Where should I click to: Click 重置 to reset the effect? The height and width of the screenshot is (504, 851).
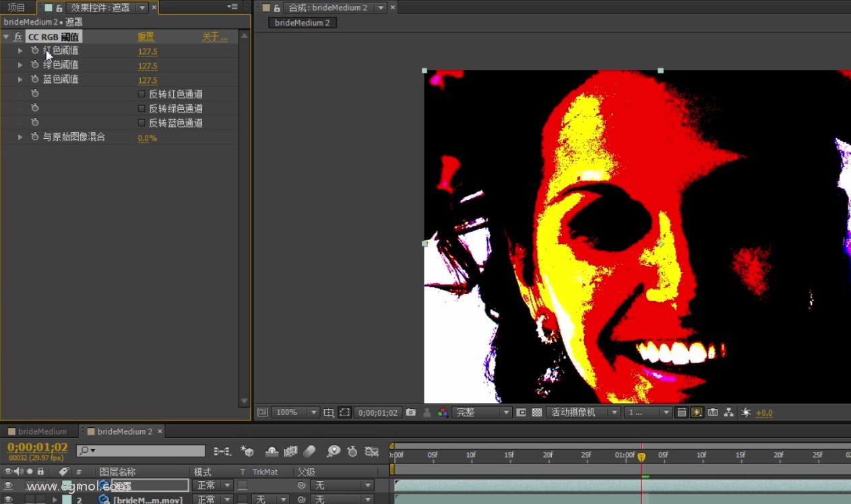[146, 37]
